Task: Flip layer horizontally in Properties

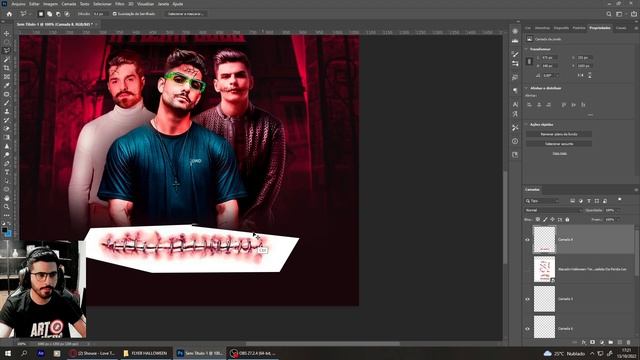Action: (x=580, y=76)
